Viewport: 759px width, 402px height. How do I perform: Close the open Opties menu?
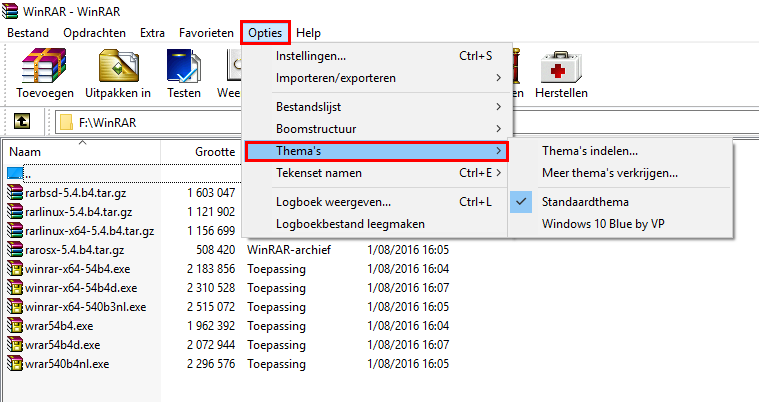tap(265, 33)
